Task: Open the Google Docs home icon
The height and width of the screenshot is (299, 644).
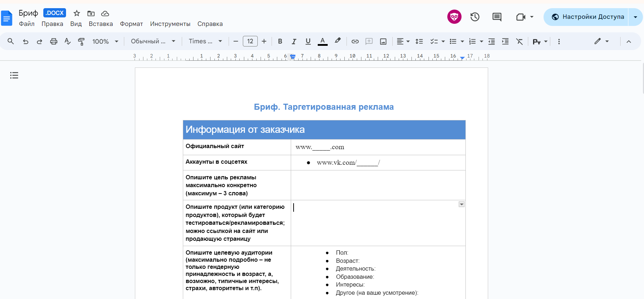Action: click(7, 18)
